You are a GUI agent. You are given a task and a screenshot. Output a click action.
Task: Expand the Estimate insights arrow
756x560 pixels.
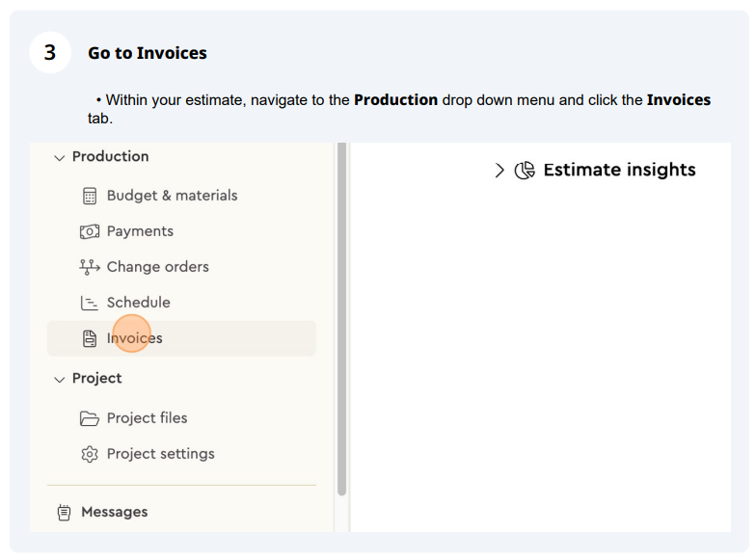(499, 170)
